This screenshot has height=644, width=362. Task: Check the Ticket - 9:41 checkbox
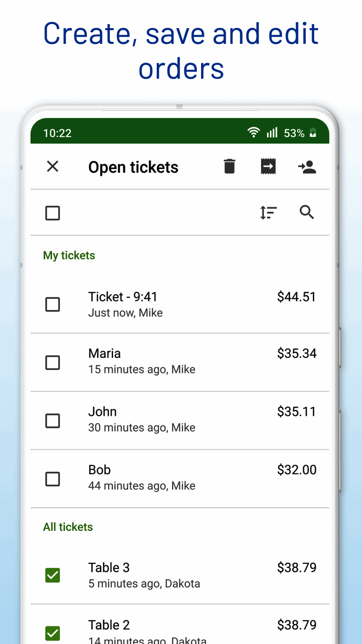pos(53,305)
